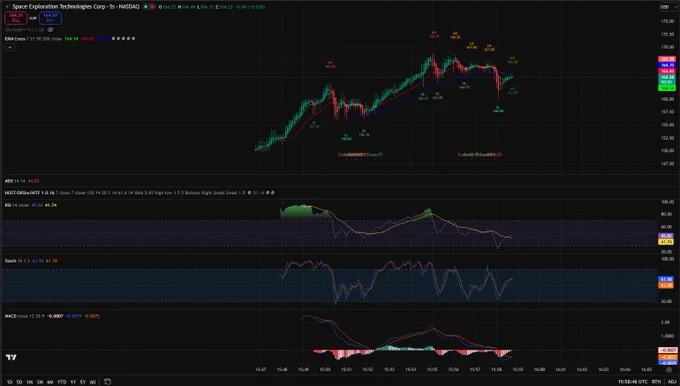Click the 150.00 price axis label
The image size is (680, 386).
pos(667,150)
